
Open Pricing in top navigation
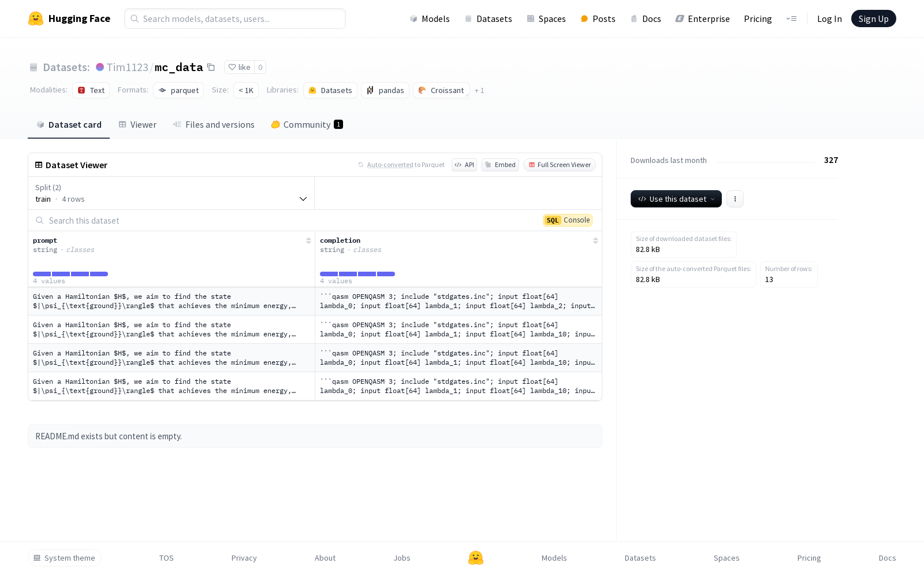[x=758, y=18]
